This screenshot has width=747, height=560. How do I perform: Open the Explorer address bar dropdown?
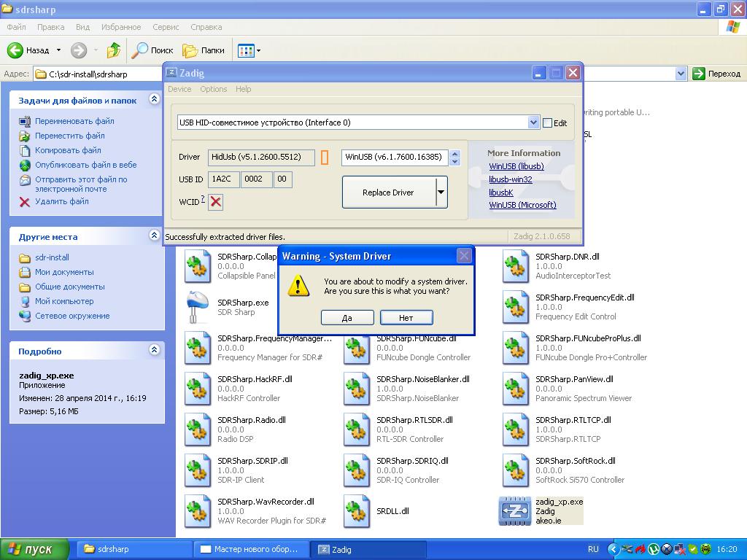681,74
